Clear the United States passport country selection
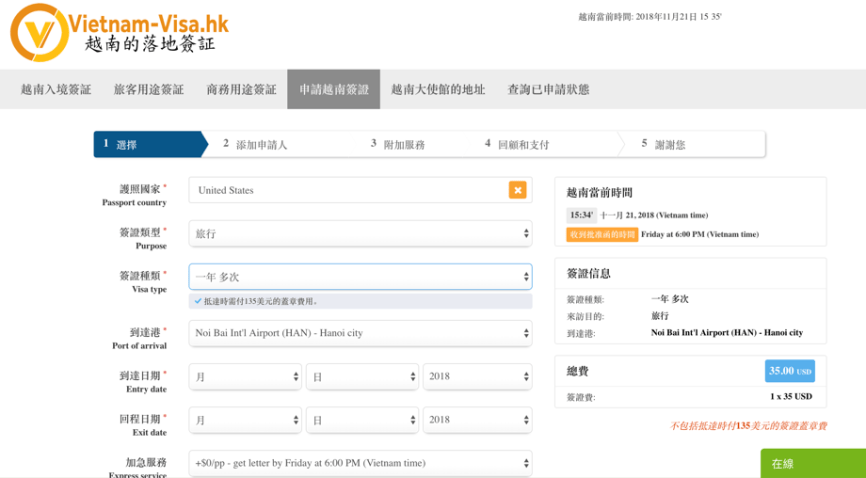 517,190
